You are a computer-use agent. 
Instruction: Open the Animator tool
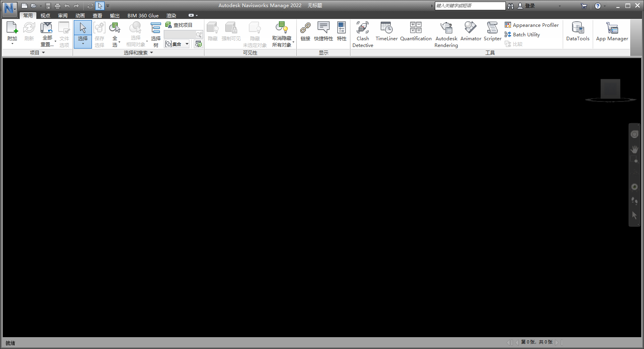coord(471,31)
